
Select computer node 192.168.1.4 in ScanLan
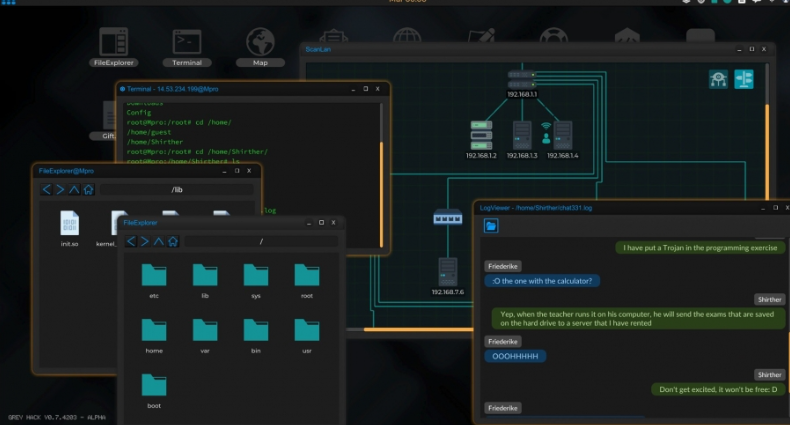pos(563,139)
